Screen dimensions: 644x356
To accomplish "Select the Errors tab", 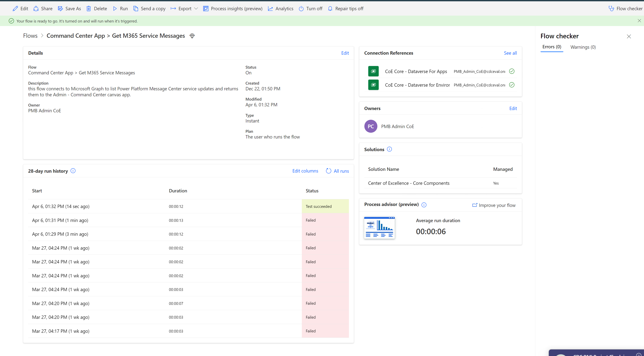I will tap(552, 47).
